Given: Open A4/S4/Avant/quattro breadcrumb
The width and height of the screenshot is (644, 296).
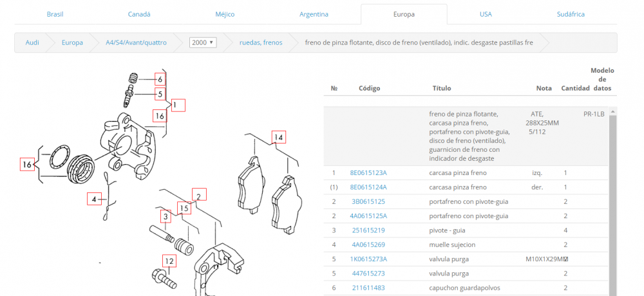Looking at the screenshot, I should click(x=137, y=42).
